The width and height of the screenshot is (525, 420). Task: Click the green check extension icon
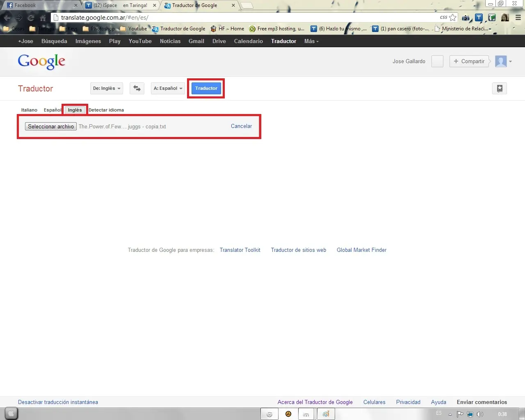coord(492,18)
